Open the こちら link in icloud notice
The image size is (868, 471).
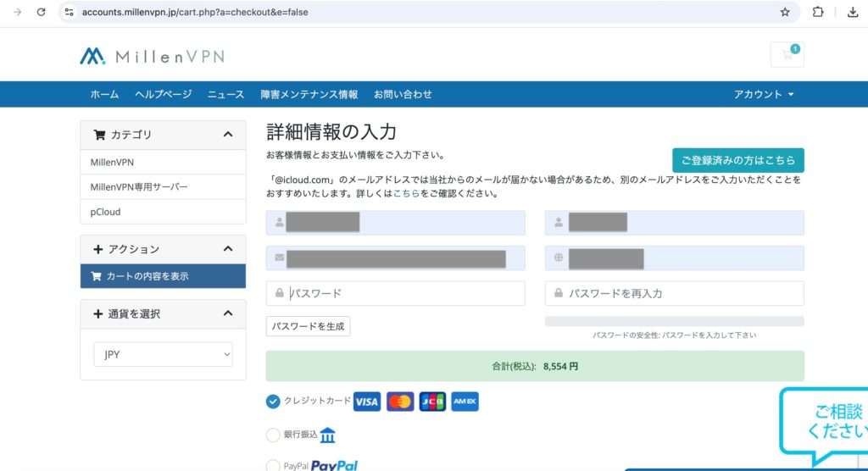(406, 194)
